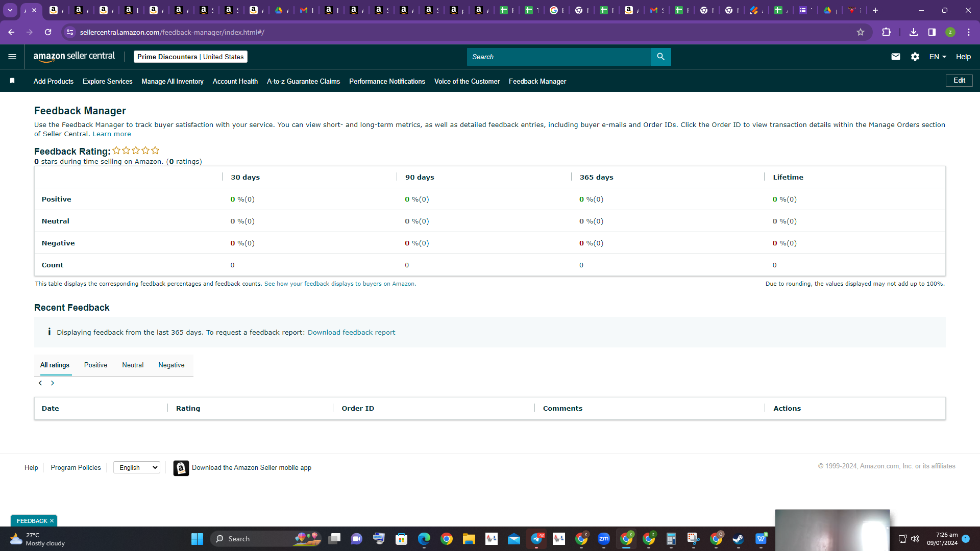Open the browser extensions puzzle icon
The height and width of the screenshot is (551, 980).
(x=887, y=32)
